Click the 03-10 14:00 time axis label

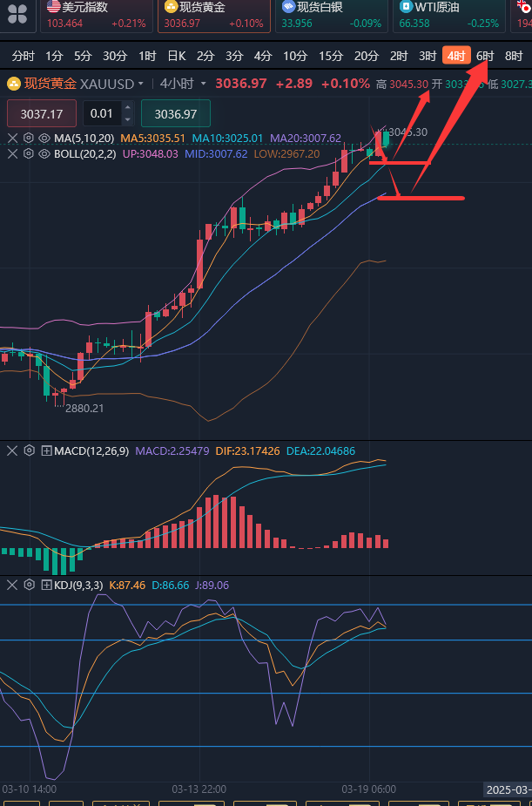30,789
